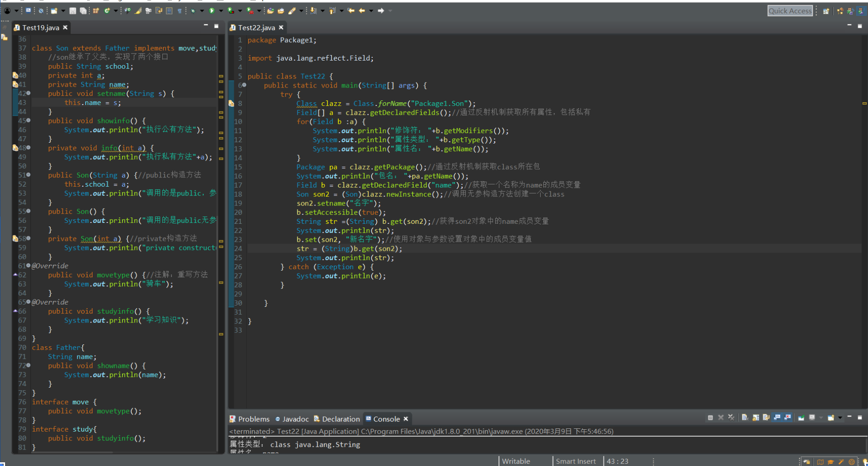Toggle Show Console on standard output change
Viewport: 868px width, 466px height.
pos(777,417)
